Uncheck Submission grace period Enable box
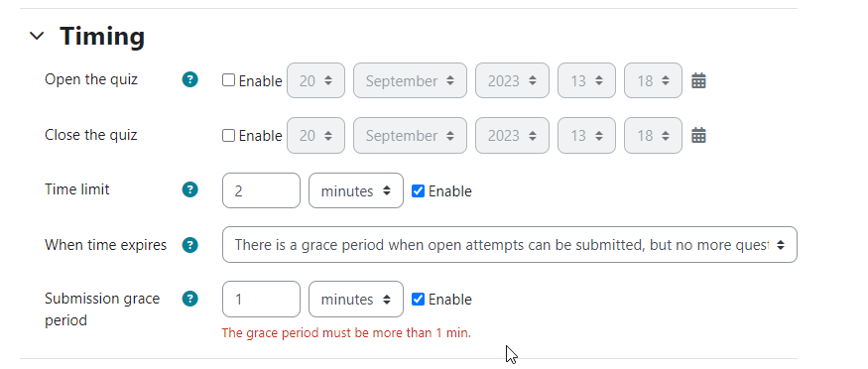Screen dimensions: 868x369 (x=418, y=300)
